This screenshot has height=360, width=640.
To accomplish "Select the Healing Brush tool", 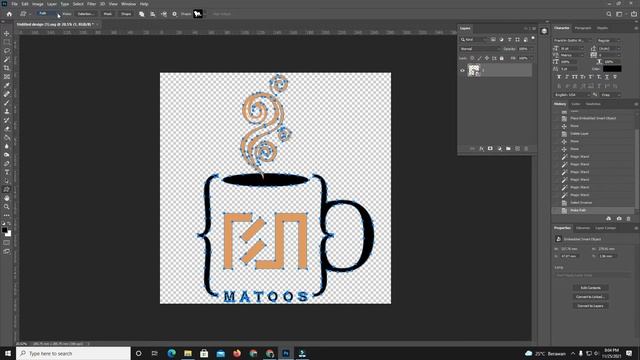I will pyautogui.click(x=7, y=94).
